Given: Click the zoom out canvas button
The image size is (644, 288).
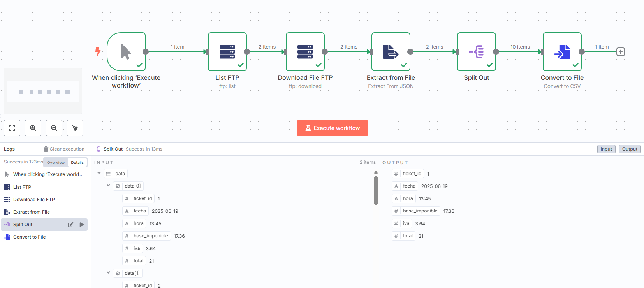Looking at the screenshot, I should [54, 128].
